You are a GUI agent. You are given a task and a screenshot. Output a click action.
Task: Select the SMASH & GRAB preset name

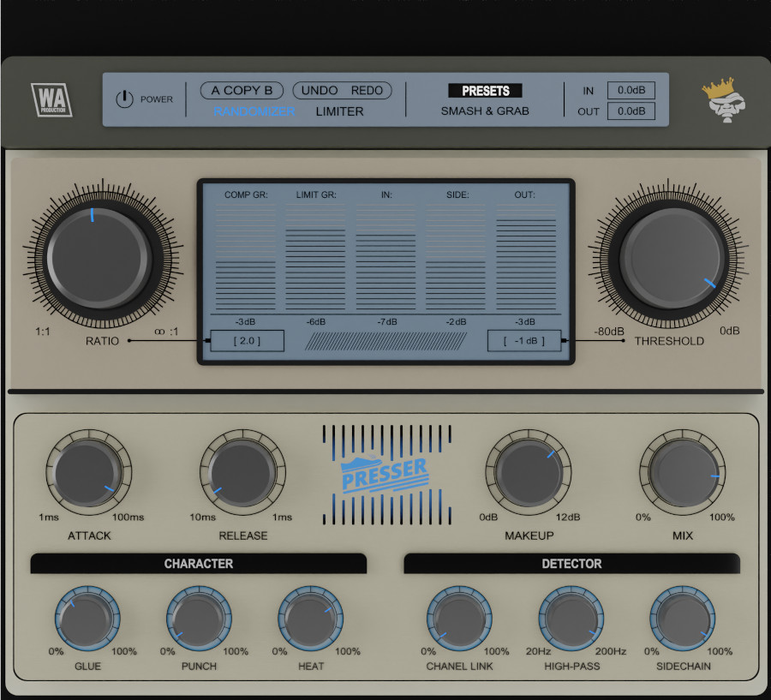(485, 111)
